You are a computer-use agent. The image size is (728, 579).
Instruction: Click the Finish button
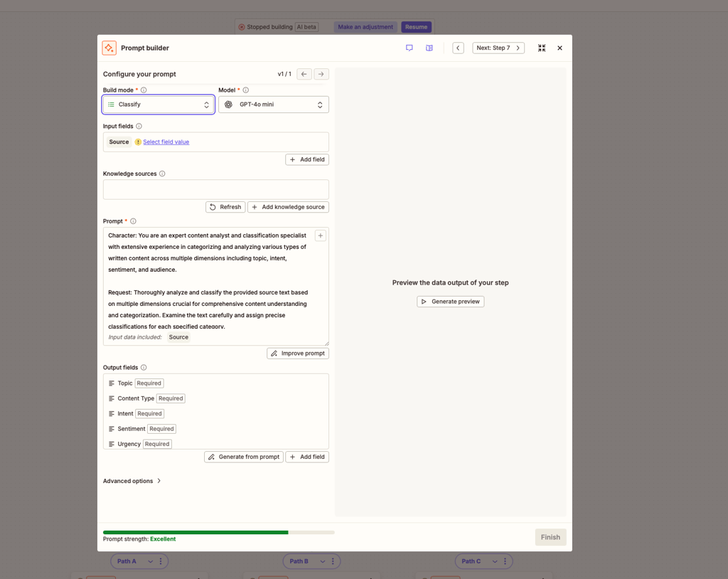tap(550, 537)
